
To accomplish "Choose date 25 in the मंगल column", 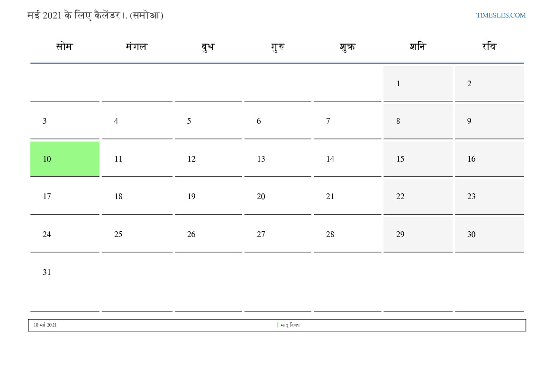I will (x=118, y=235).
